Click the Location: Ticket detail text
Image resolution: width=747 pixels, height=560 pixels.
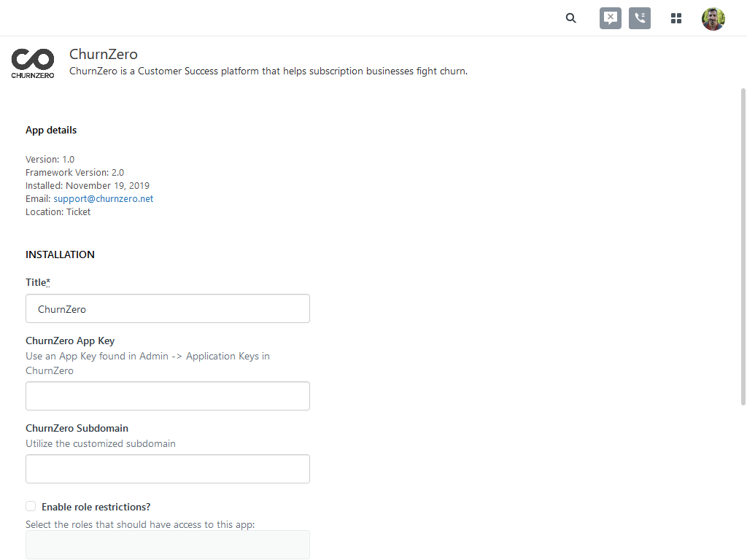point(58,211)
